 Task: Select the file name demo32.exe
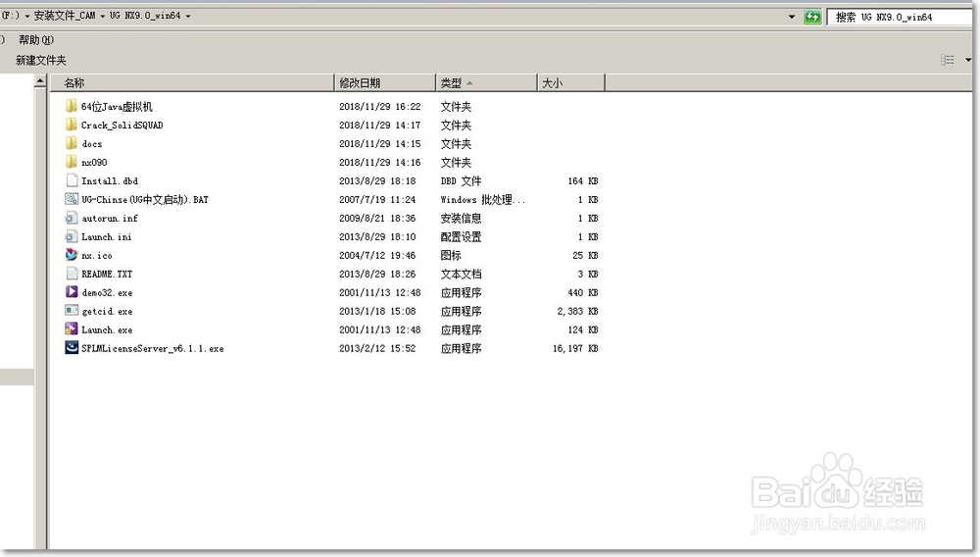[x=107, y=292]
